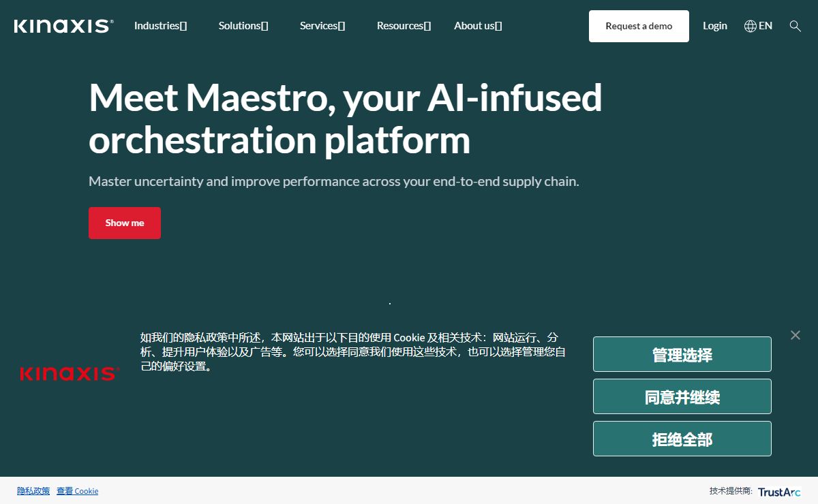Image resolution: width=818 pixels, height=504 pixels.
Task: Click the red Show me button
Action: pos(125,223)
